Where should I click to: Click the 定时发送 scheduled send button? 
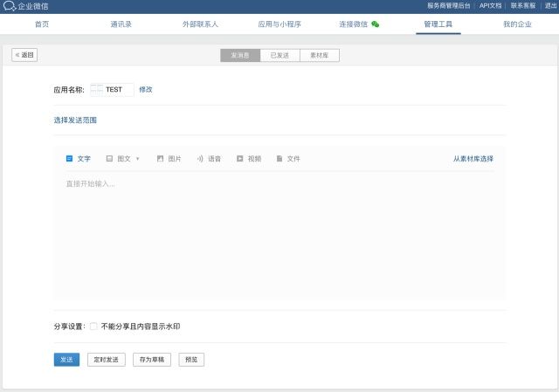coord(107,359)
